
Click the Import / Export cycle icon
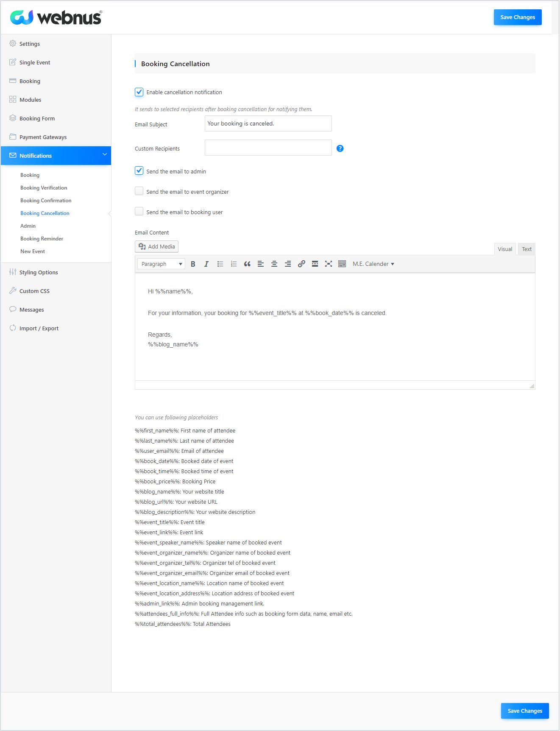(13, 328)
